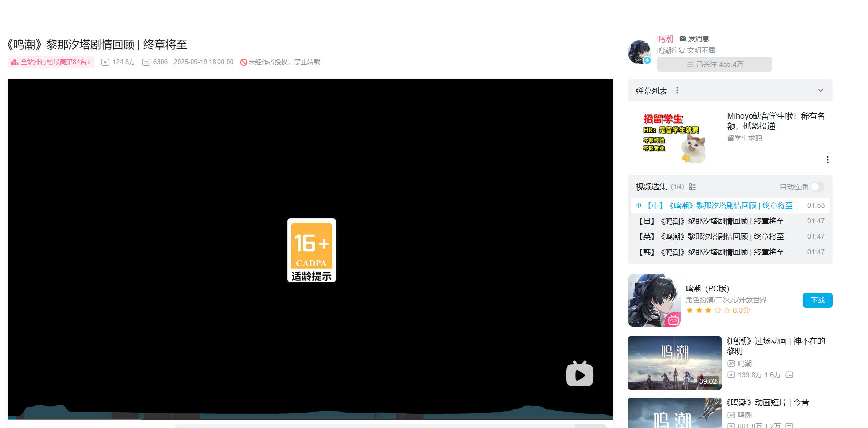The image size is (868, 428).
Task: Click the no-repost prohibition icon
Action: [244, 62]
